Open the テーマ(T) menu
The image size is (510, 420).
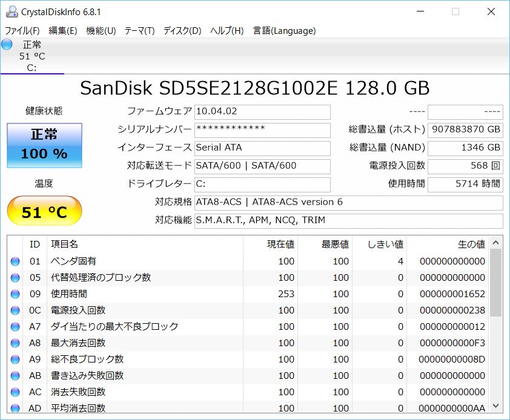tap(139, 31)
